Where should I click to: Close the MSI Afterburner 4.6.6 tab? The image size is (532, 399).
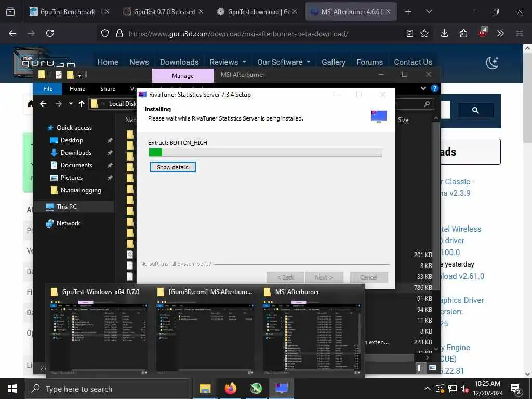point(388,12)
